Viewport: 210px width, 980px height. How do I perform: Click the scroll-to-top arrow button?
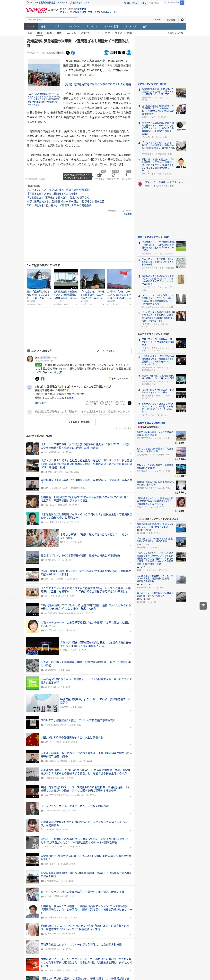click(203, 606)
